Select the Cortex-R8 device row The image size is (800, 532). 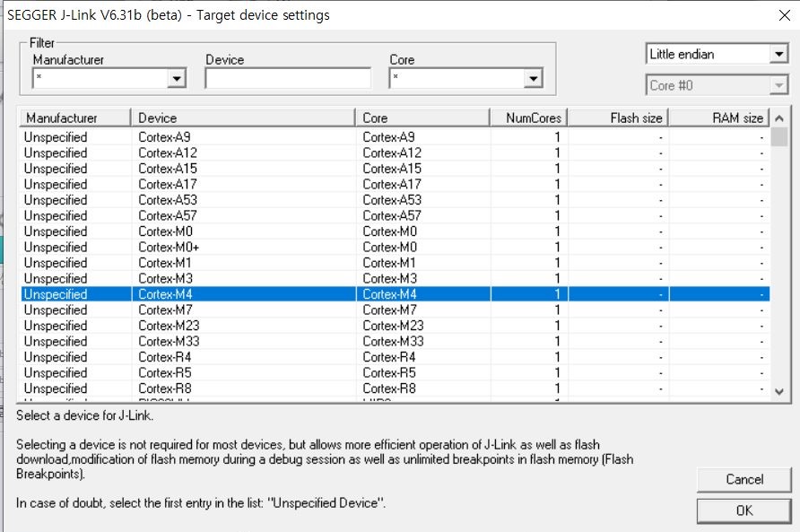(x=396, y=388)
